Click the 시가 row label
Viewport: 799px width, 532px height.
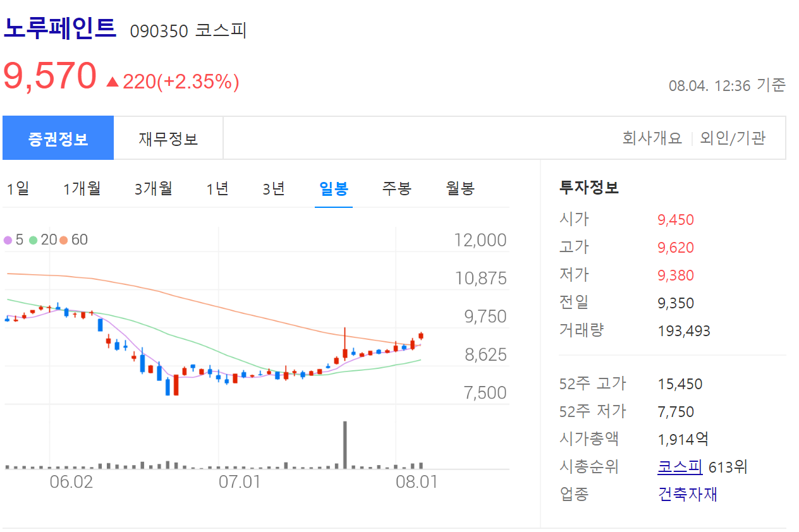(x=574, y=219)
